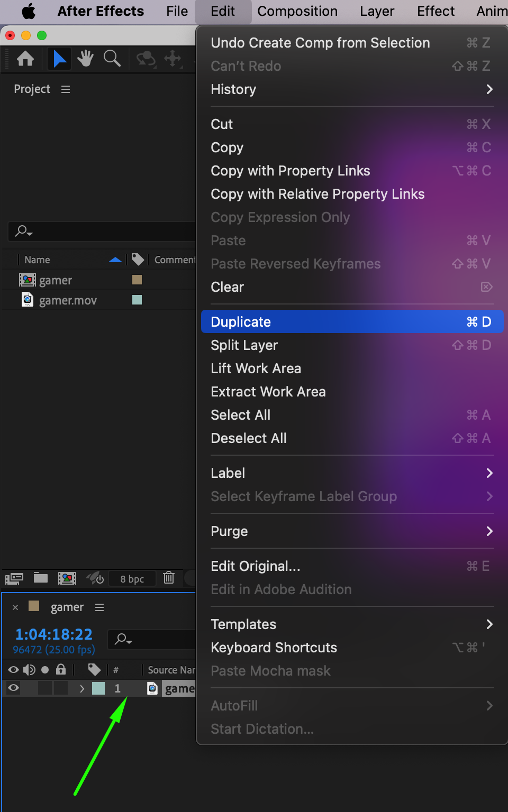Click the gamer.mov label color swatch
Image resolution: width=508 pixels, height=812 pixels.
137,300
